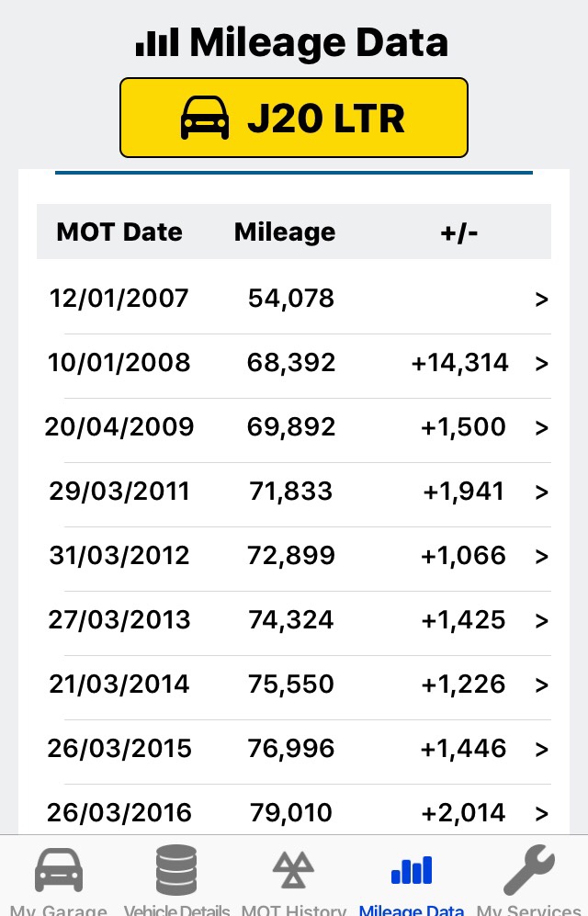Viewport: 588px width, 916px height.
Task: Select the Mileage Data bar chart icon
Action: 412,870
